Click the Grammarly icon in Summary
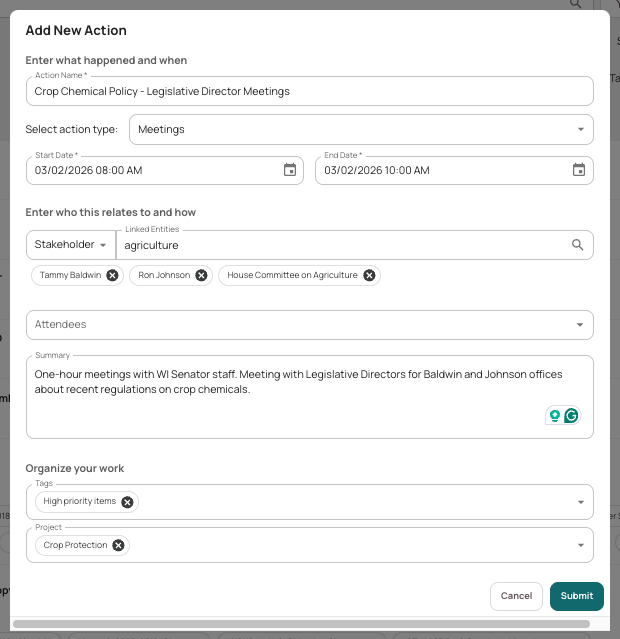Viewport: 620px width, 639px height. click(x=571, y=416)
